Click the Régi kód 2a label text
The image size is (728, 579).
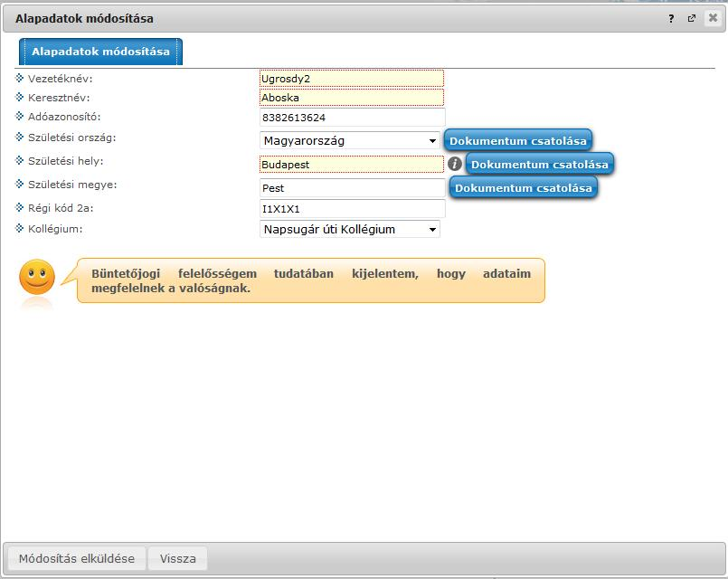coord(61,208)
